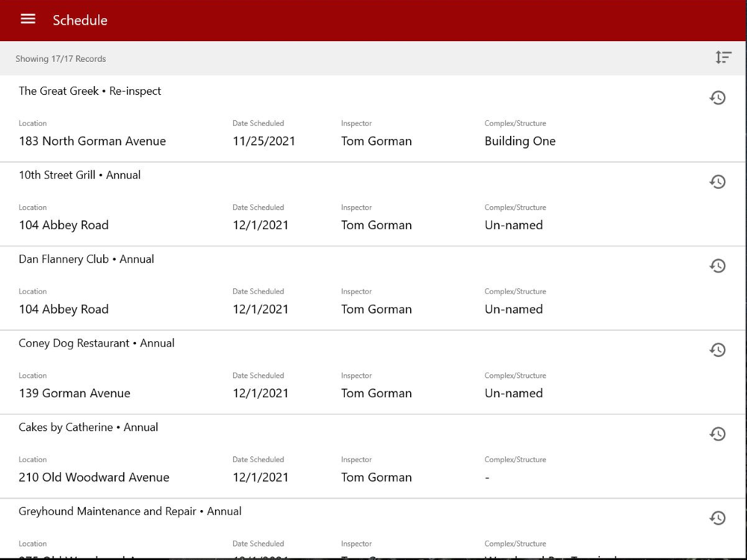Click Tom Gorman inspector for Cakes by Catherine
Image resolution: width=747 pixels, height=560 pixels.
[x=376, y=477]
